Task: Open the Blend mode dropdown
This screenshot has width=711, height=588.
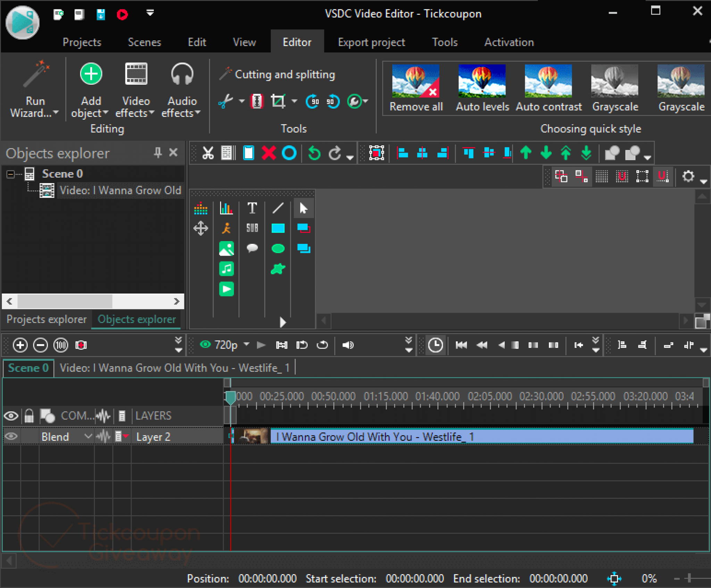Action: pos(88,436)
